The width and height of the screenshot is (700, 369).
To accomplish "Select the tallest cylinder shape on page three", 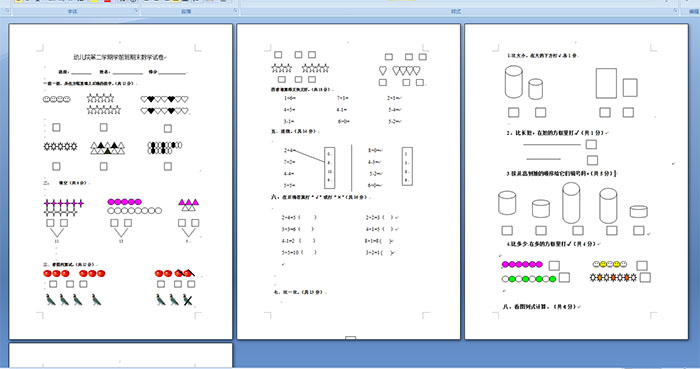I will [x=571, y=203].
